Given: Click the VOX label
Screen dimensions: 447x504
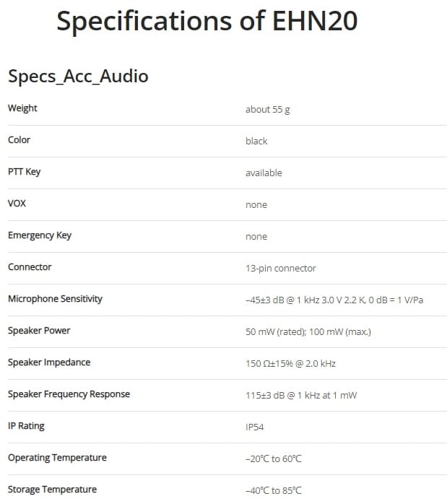Looking at the screenshot, I should 17,204.
